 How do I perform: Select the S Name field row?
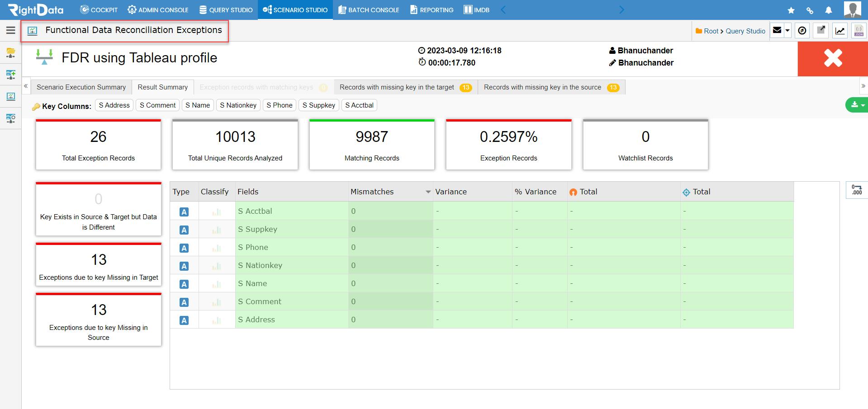point(482,283)
